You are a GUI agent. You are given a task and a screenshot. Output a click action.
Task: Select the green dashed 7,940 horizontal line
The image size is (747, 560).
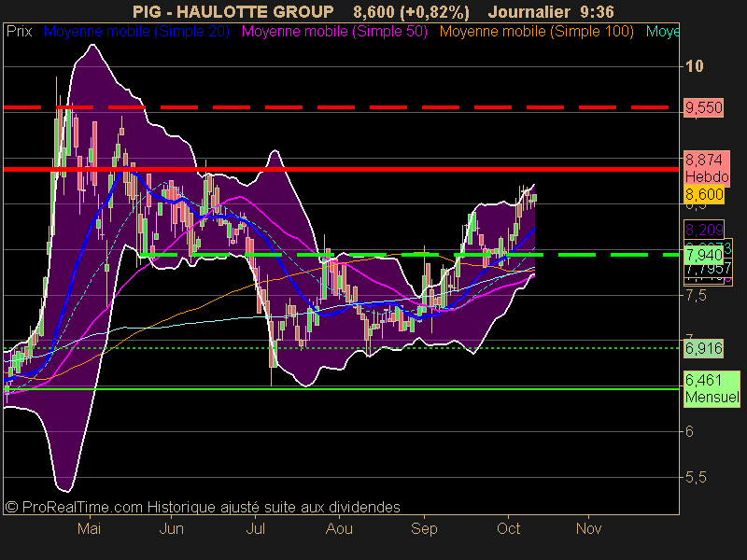pyautogui.click(x=409, y=255)
